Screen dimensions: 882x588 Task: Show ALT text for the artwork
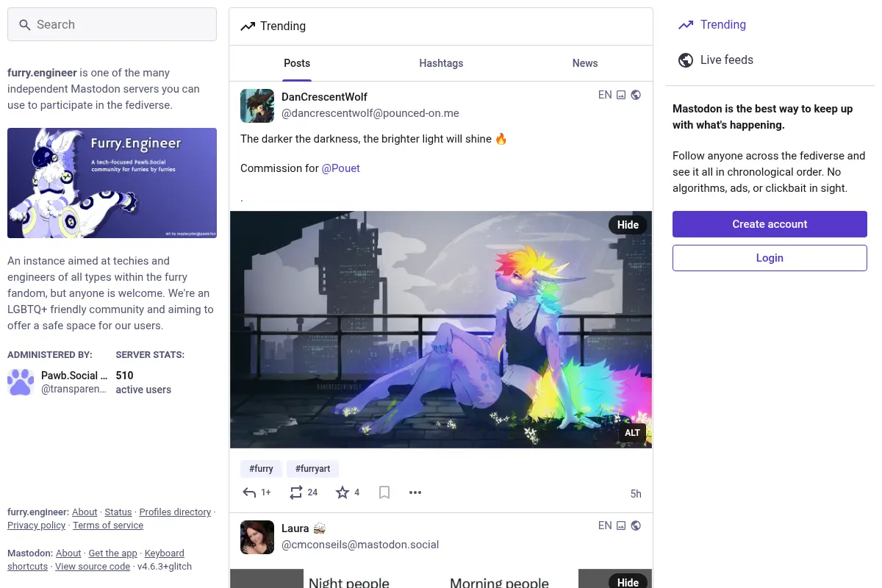coord(632,433)
